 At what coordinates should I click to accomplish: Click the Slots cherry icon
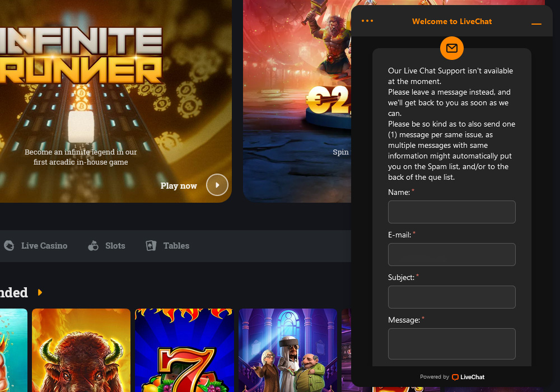coord(93,246)
